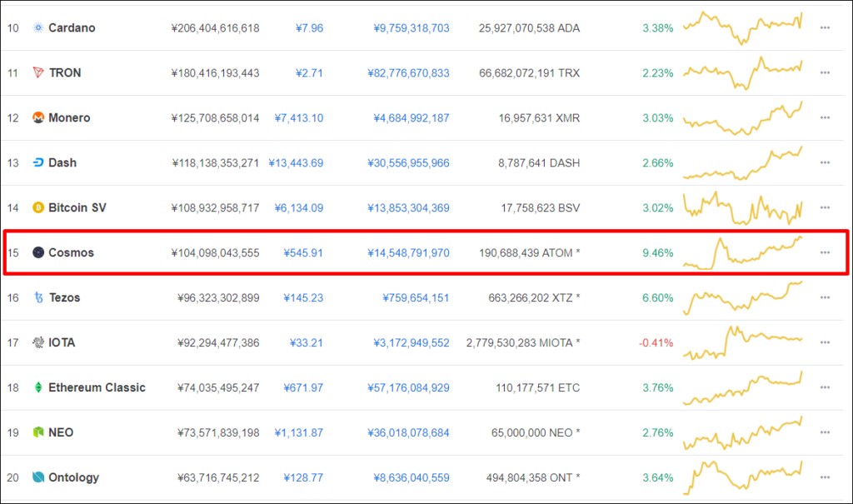Image resolution: width=853 pixels, height=504 pixels.
Task: Click the Bitcoin SV coin logo
Action: pyautogui.click(x=38, y=207)
